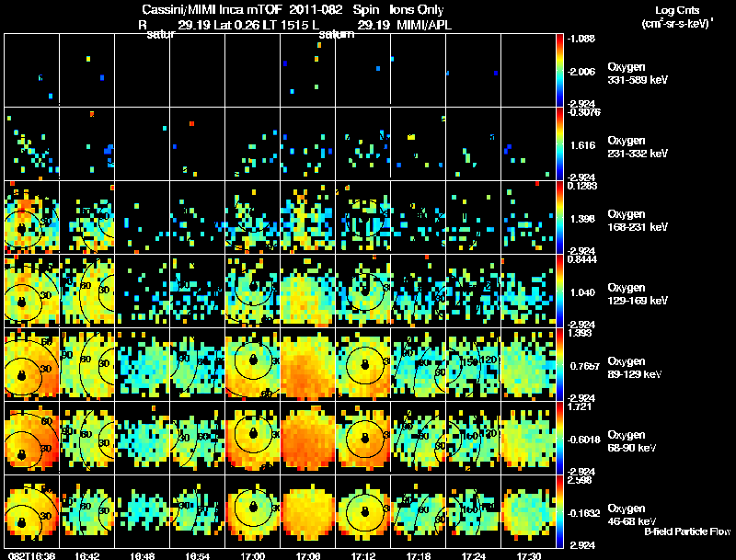Select the 16:36 panel in the 46-68 keV row

tap(31, 511)
